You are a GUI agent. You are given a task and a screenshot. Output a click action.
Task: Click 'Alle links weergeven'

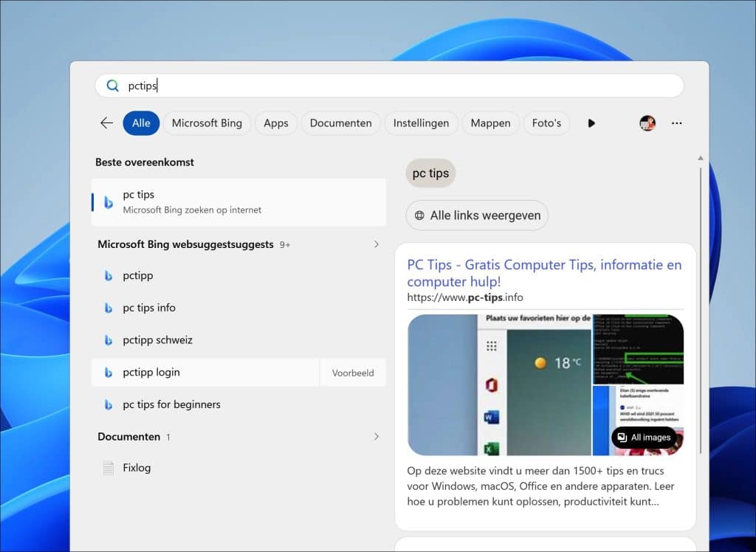click(476, 215)
